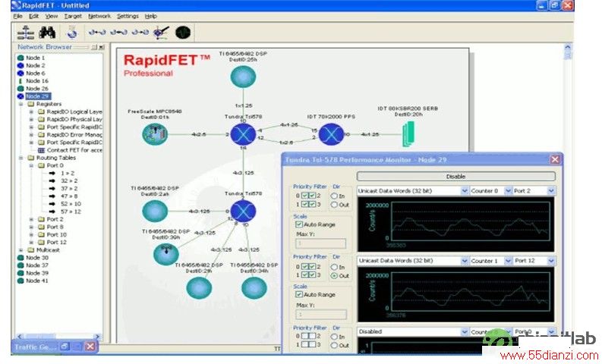Open the Counter 1 dropdown
Screen dimensions: 602x364
508,261
